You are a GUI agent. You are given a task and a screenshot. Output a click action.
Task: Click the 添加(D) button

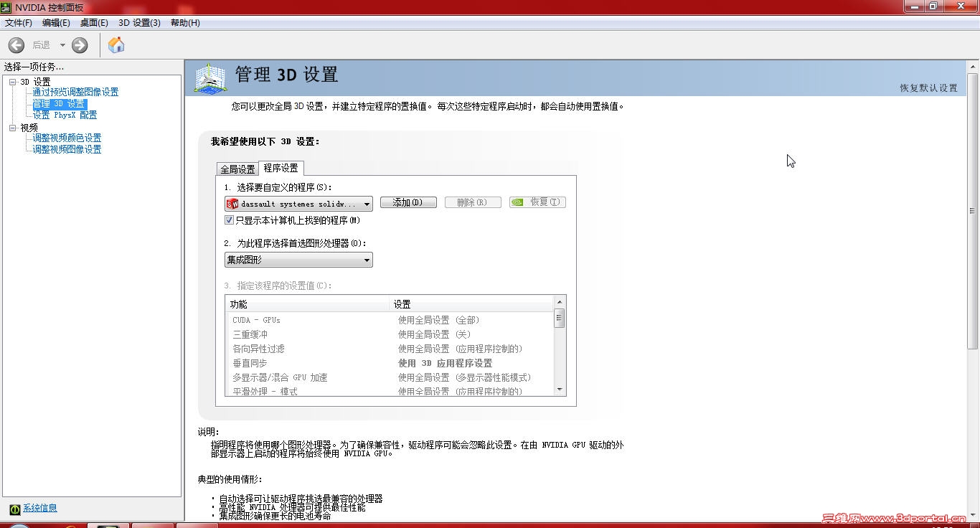coord(408,203)
